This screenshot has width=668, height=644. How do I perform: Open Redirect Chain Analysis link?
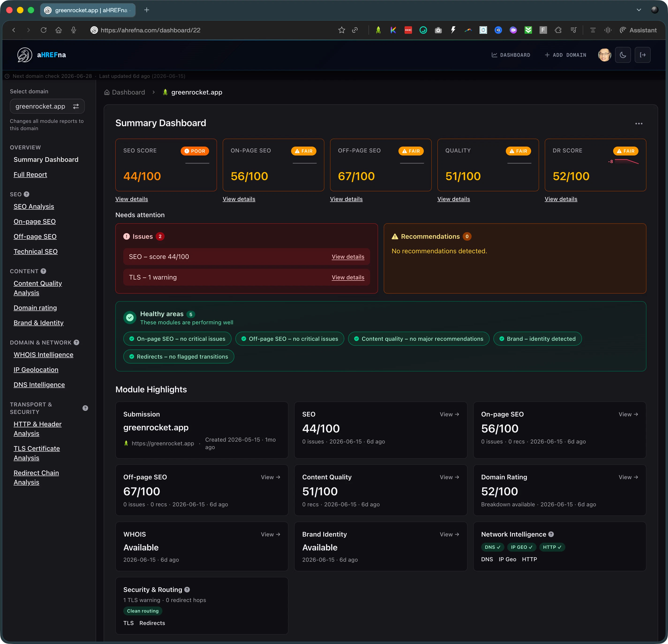click(36, 477)
